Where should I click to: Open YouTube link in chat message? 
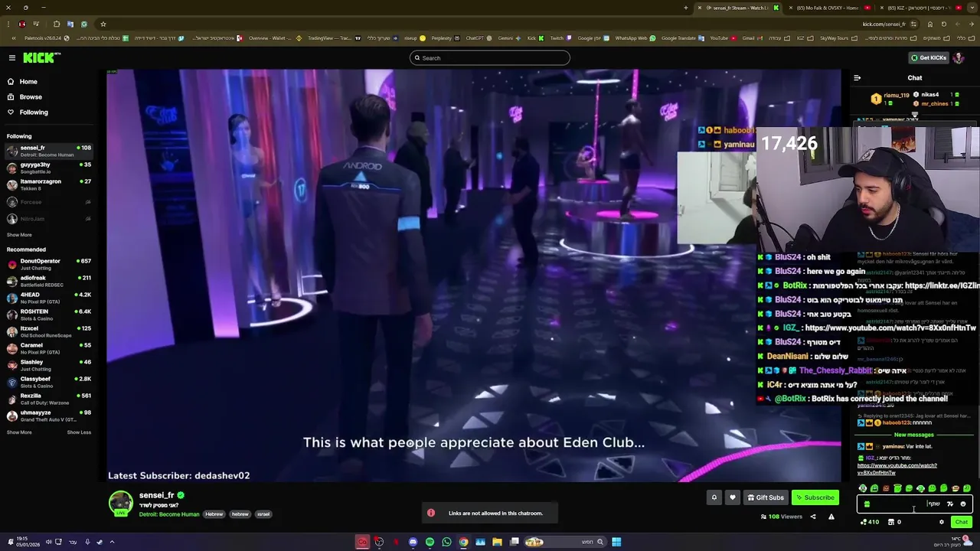(897, 469)
